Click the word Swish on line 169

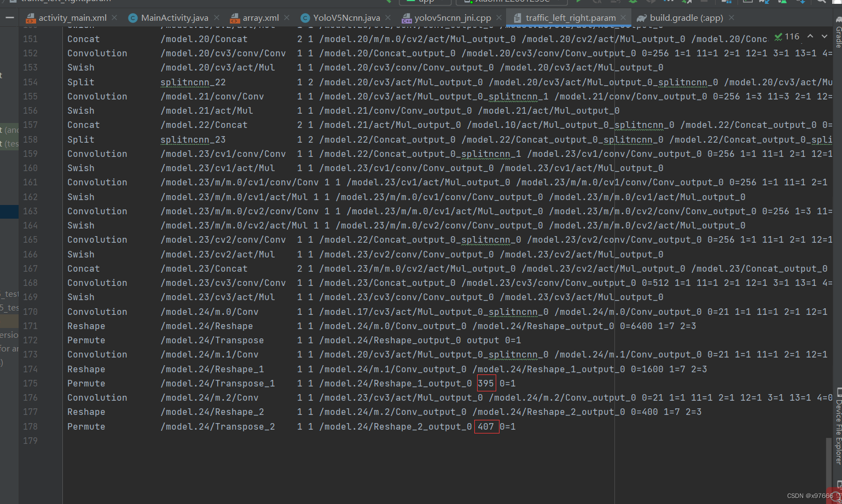coord(81,297)
